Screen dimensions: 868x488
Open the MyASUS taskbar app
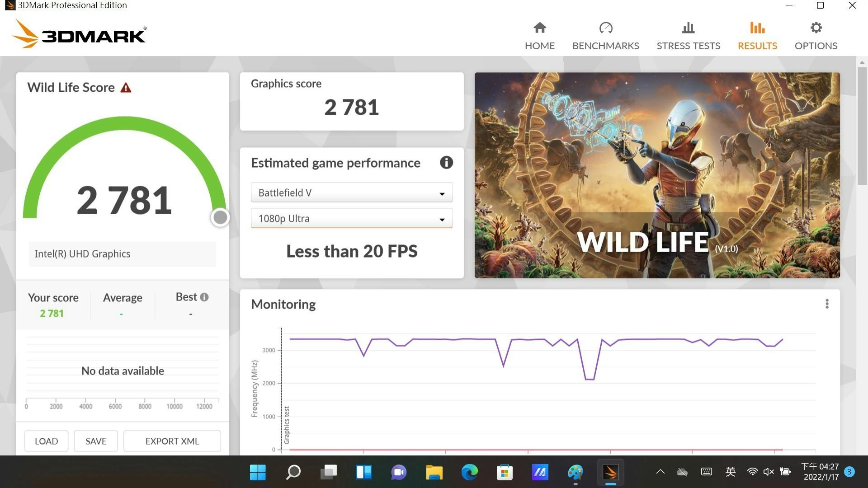pos(540,473)
